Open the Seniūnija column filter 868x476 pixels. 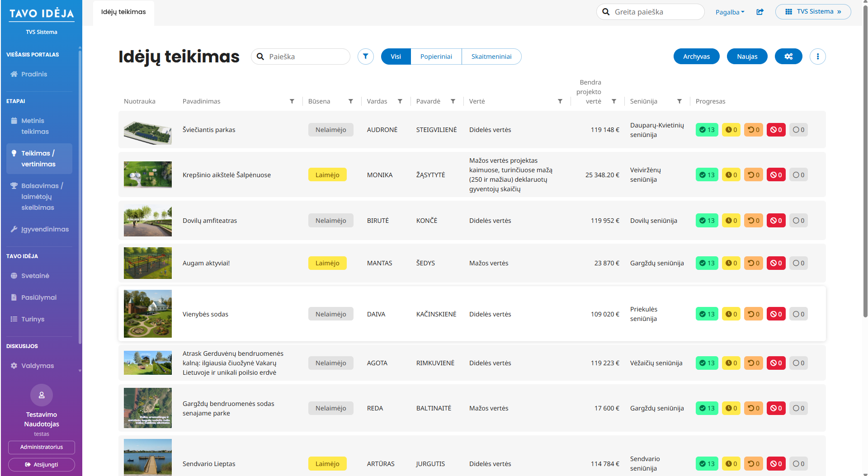(679, 101)
